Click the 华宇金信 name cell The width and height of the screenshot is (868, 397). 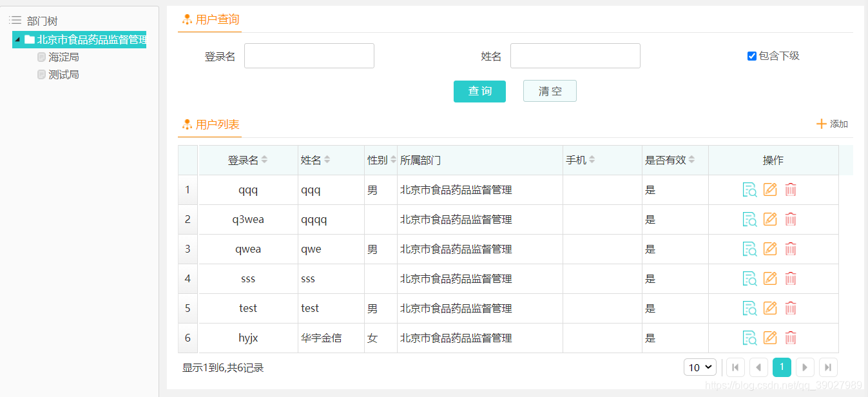[331, 338]
